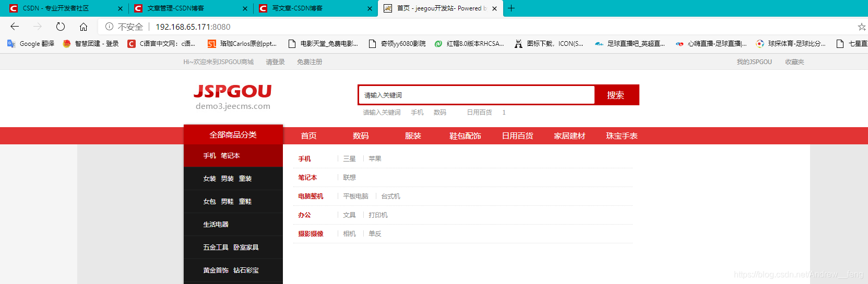Select the 首页 jeegou开发站 tab
The width and height of the screenshot is (868, 284).
tap(441, 8)
